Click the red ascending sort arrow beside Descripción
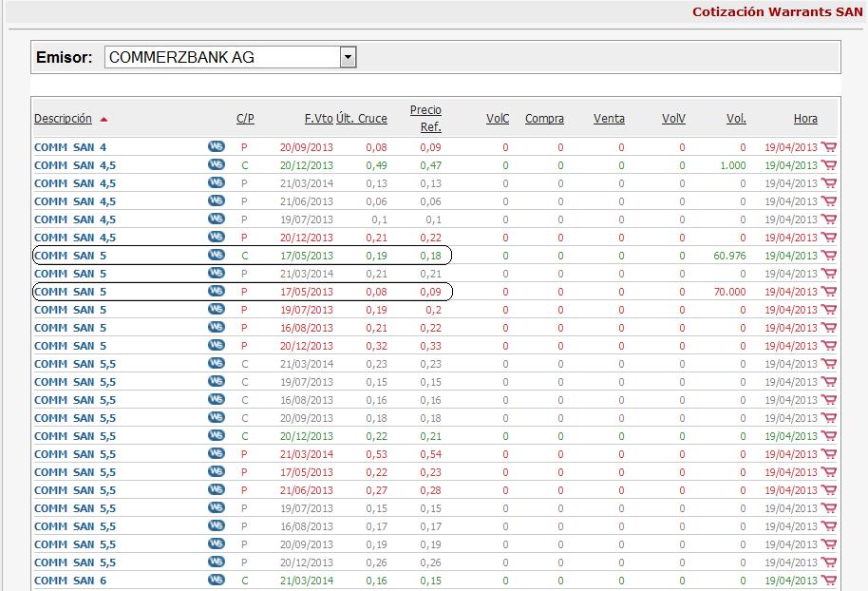868x591 pixels. click(x=104, y=119)
